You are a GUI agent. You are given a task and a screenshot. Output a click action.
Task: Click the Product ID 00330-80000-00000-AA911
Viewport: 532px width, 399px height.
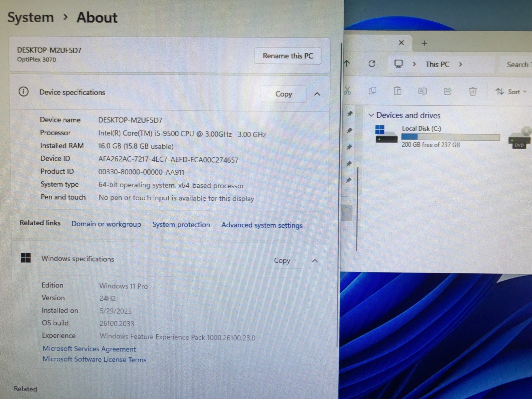[x=141, y=172]
